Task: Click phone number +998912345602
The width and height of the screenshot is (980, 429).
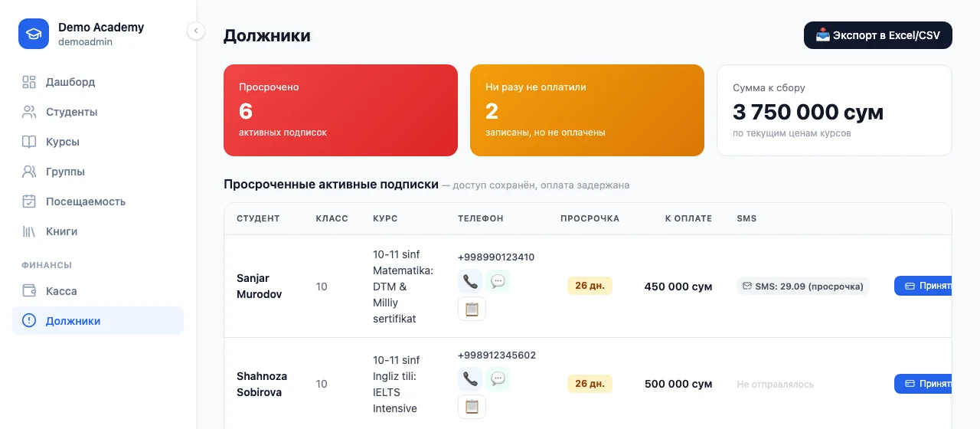Action: (x=497, y=355)
